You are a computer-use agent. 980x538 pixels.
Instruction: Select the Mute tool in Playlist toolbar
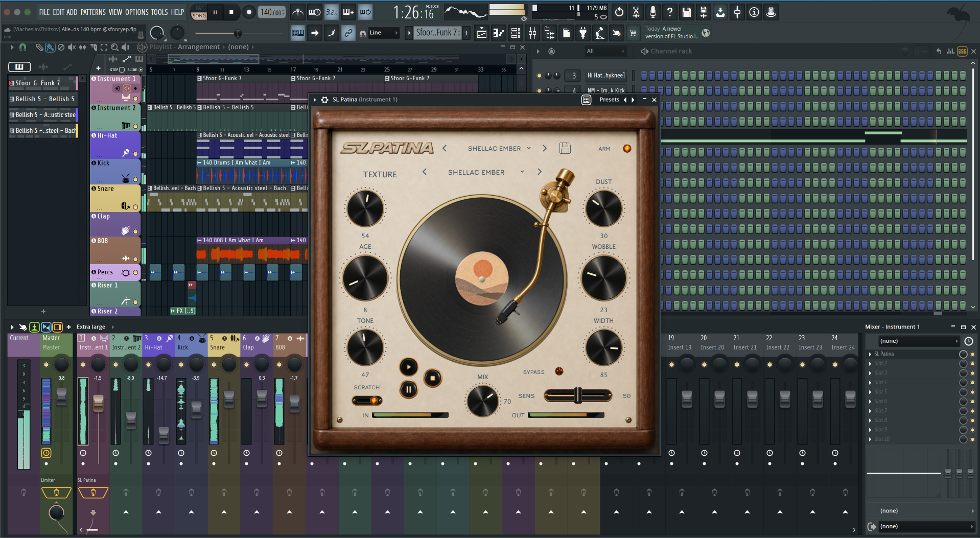pos(72,47)
